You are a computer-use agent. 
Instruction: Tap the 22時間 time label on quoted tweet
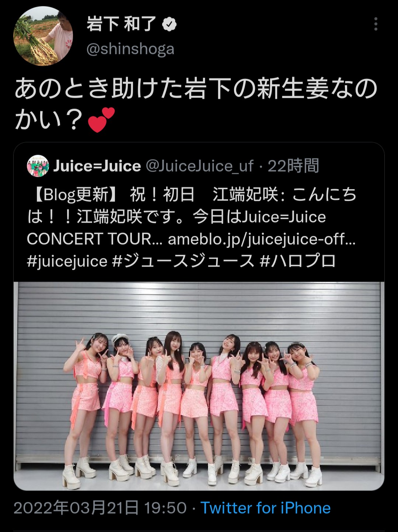[293, 166]
